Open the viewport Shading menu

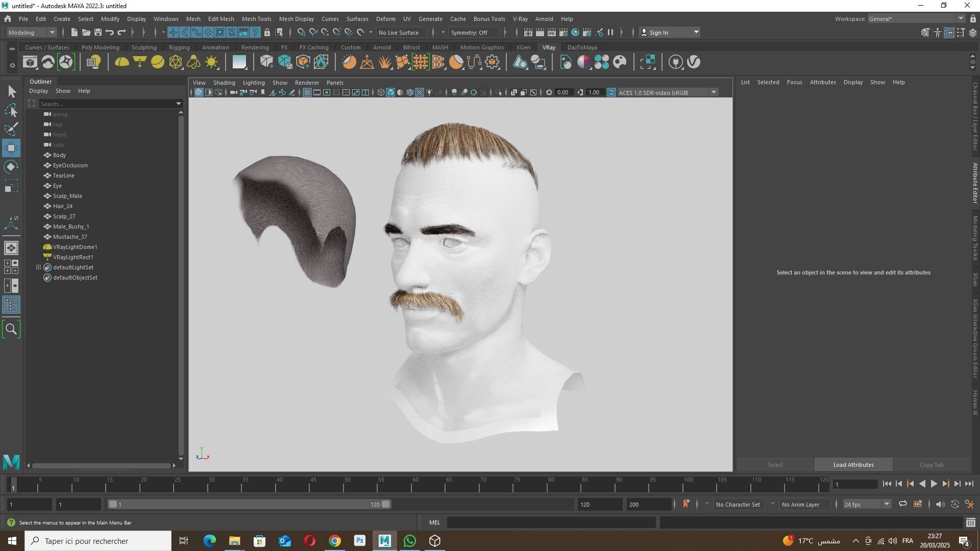pyautogui.click(x=224, y=83)
